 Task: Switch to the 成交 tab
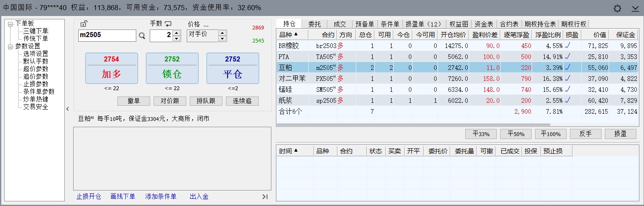coord(339,24)
